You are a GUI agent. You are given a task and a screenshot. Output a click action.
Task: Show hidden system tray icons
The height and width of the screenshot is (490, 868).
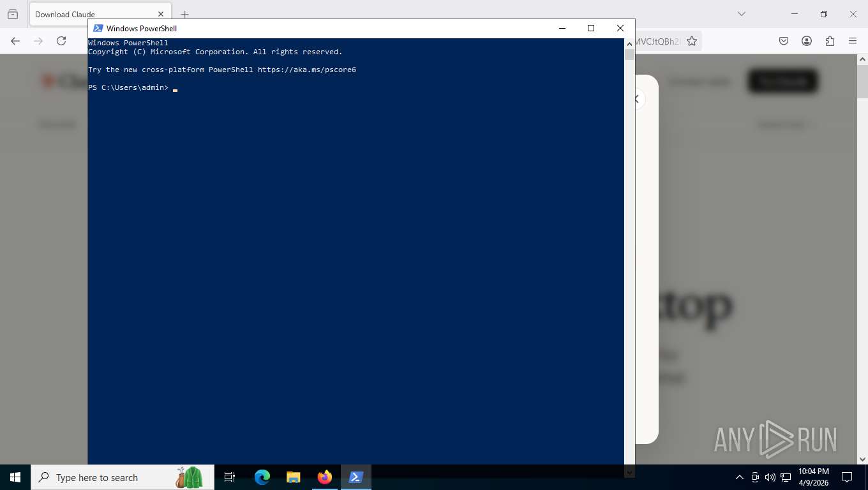tap(740, 477)
